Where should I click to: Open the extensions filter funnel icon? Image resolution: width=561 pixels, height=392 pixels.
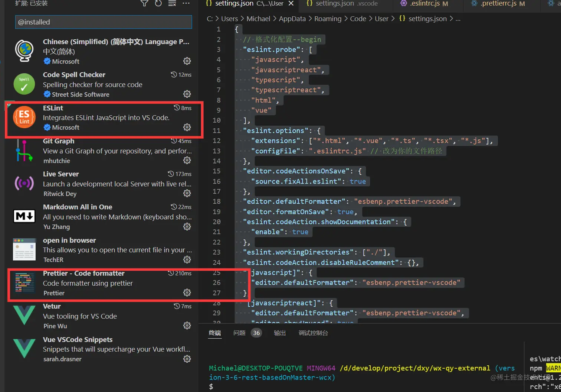tap(144, 3)
